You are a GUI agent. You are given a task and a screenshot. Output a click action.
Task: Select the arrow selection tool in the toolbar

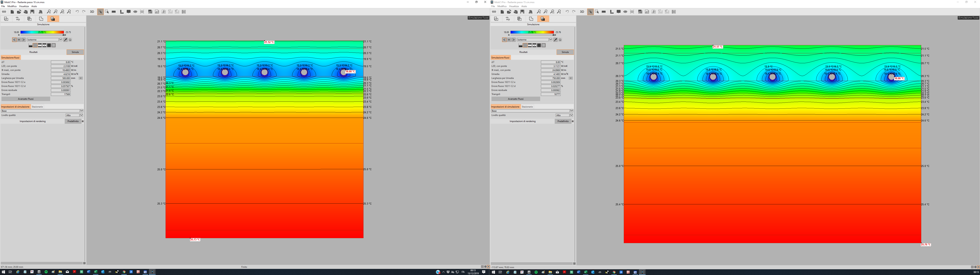(x=101, y=12)
